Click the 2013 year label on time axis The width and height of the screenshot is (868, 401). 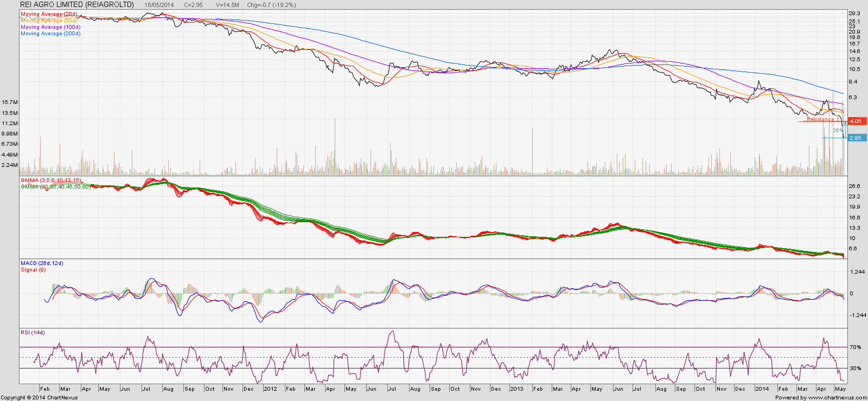pyautogui.click(x=516, y=389)
